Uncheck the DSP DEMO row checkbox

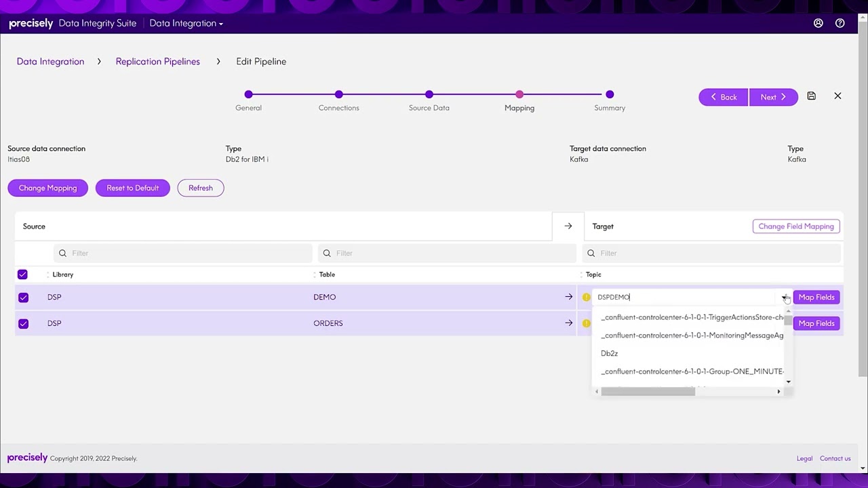tap(23, 297)
